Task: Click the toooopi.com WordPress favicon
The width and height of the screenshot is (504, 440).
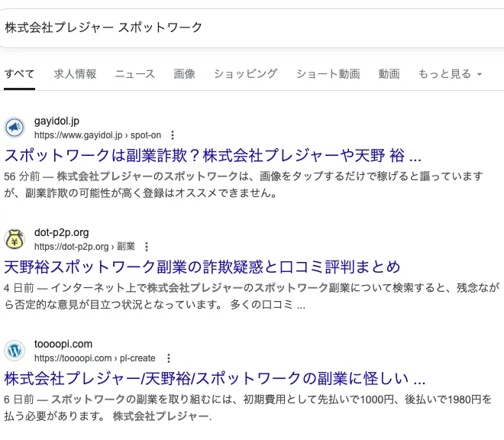Action: 15,351
